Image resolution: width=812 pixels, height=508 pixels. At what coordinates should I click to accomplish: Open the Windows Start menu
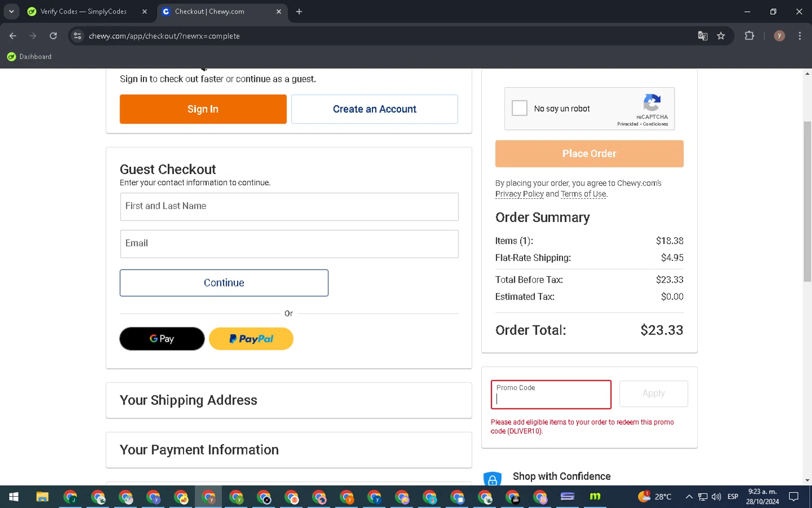[14, 497]
